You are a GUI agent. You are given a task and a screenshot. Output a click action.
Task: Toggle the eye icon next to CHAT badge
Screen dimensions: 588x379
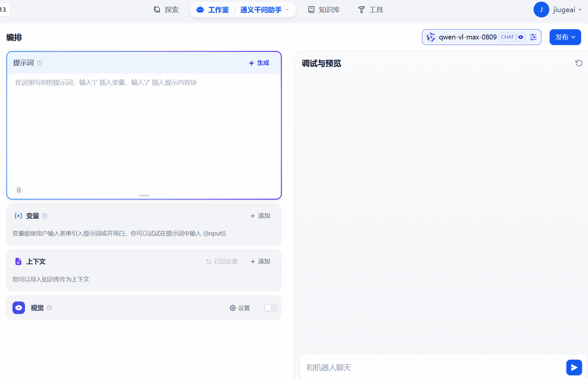pyautogui.click(x=521, y=37)
